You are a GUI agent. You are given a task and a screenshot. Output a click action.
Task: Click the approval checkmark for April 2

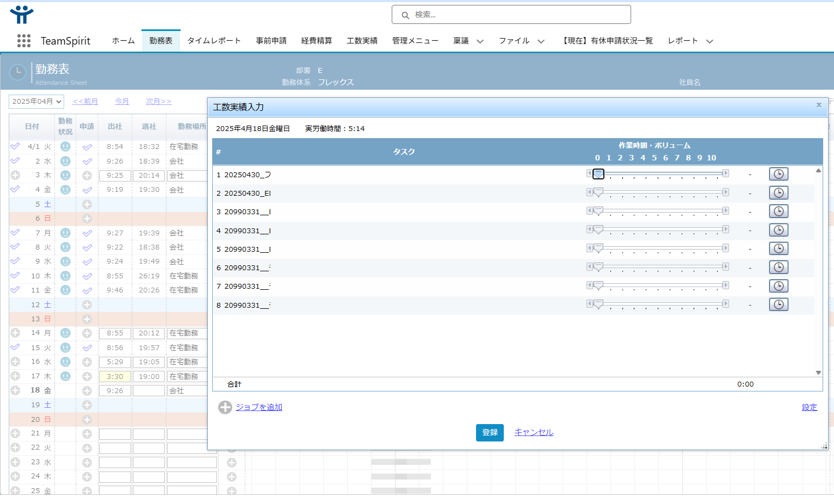pos(15,161)
